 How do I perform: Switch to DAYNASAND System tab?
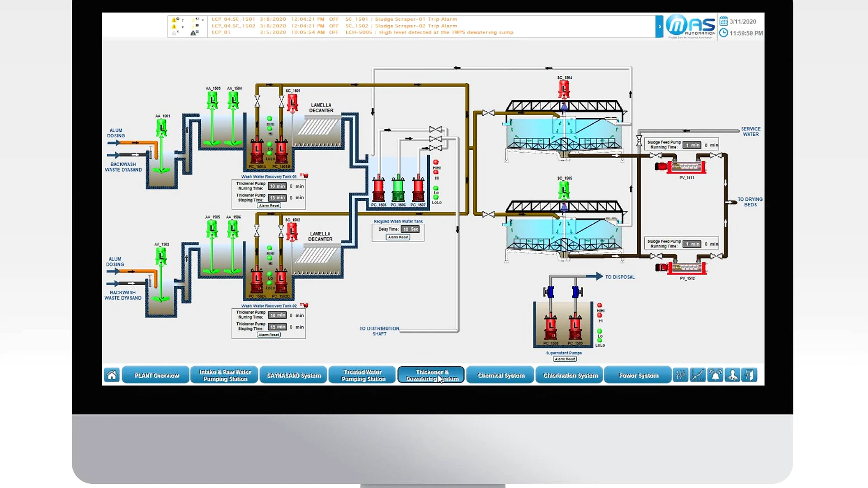tap(294, 375)
